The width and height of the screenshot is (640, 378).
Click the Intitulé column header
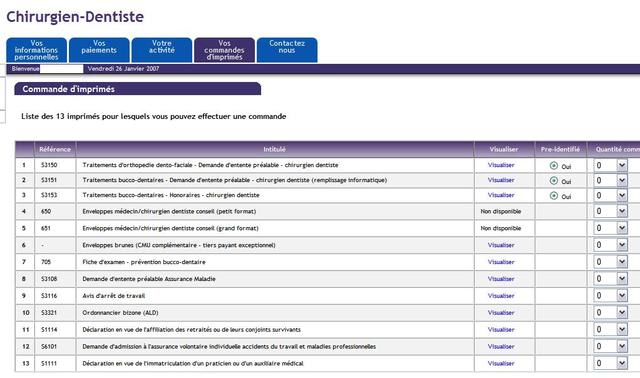tap(275, 149)
